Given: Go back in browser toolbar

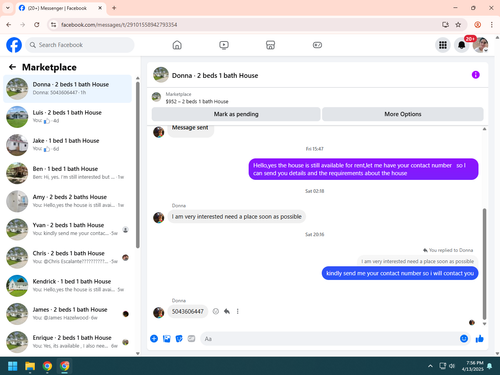Looking at the screenshot, I should (x=9, y=25).
